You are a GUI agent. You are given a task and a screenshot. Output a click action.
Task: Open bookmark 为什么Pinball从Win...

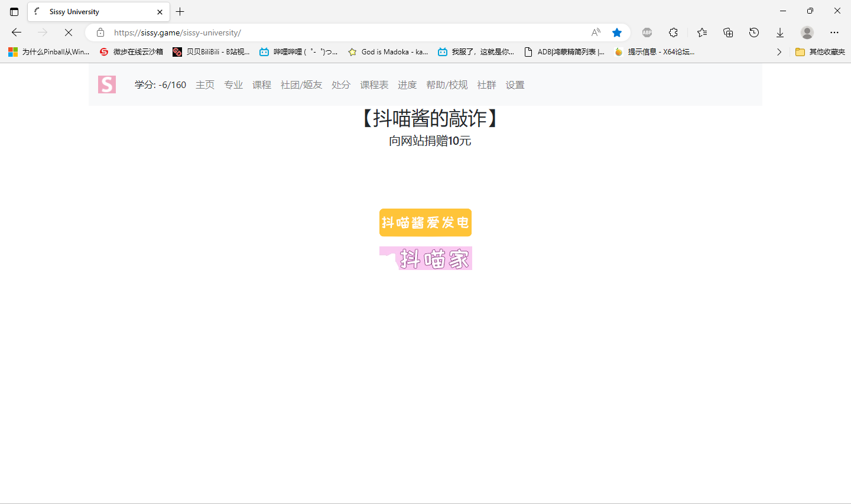click(x=49, y=52)
